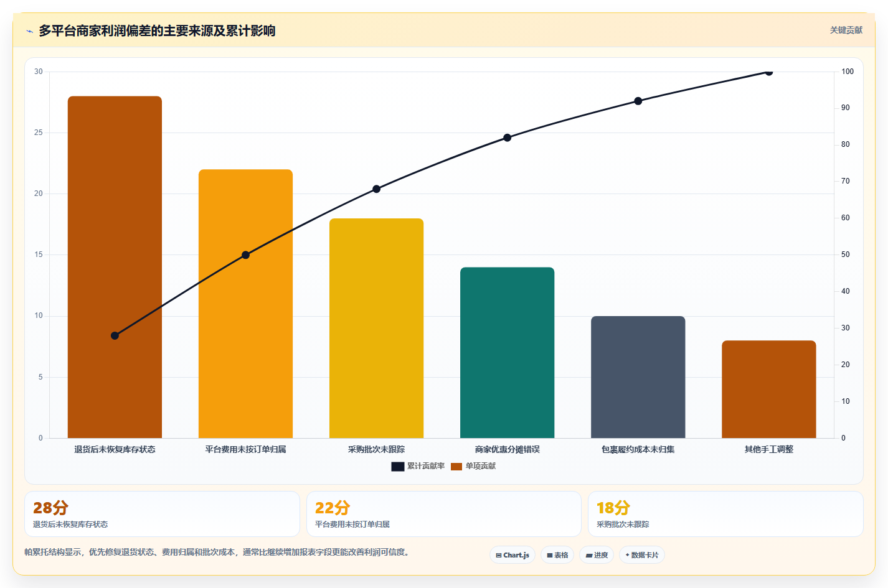Click the 关键贡献 label in header
Viewport: 888px width, 588px height.
point(846,30)
